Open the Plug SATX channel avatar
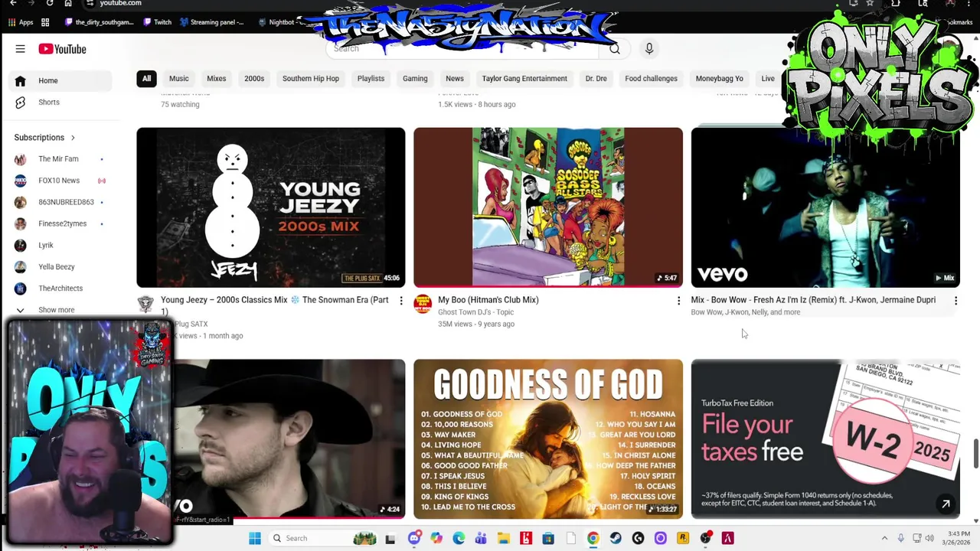 145,304
